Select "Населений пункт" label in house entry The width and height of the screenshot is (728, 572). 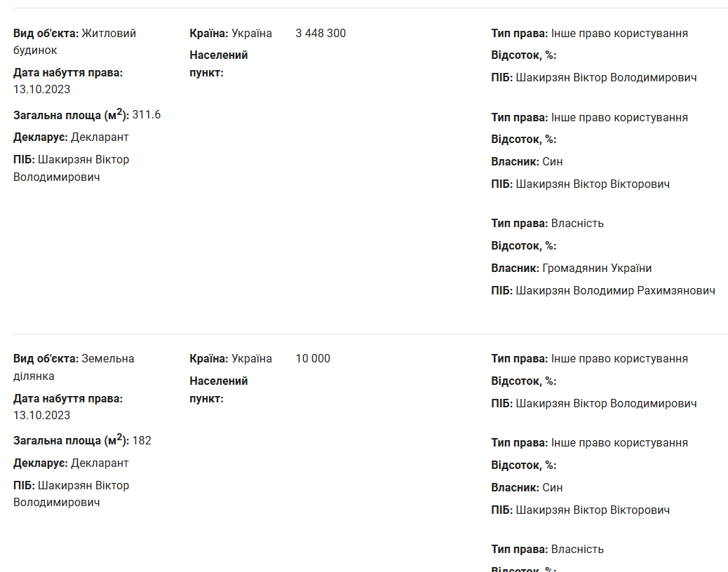point(218,64)
